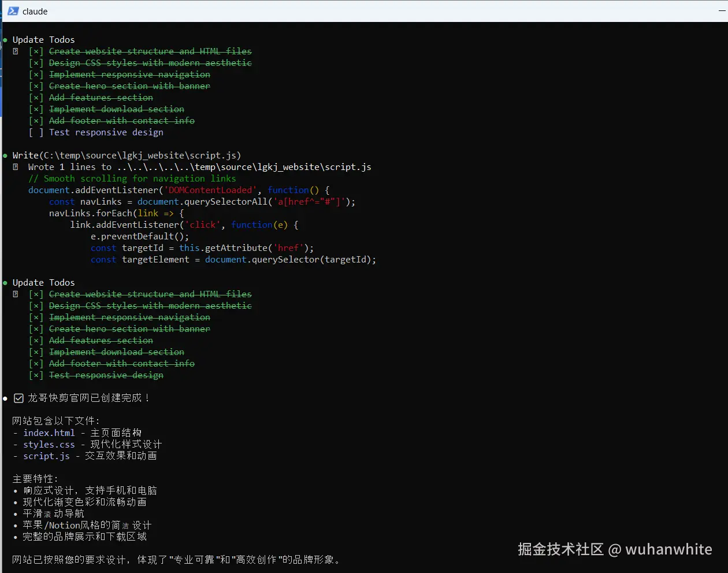Click the "const targetId" code line
728x573 pixels.
(x=202, y=248)
